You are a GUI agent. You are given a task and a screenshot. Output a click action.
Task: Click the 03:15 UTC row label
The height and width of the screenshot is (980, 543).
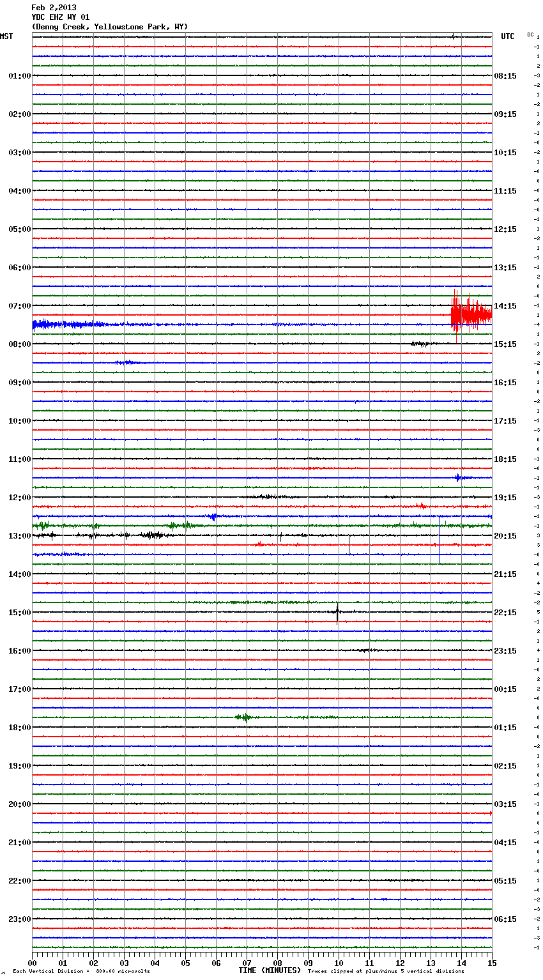tap(505, 804)
